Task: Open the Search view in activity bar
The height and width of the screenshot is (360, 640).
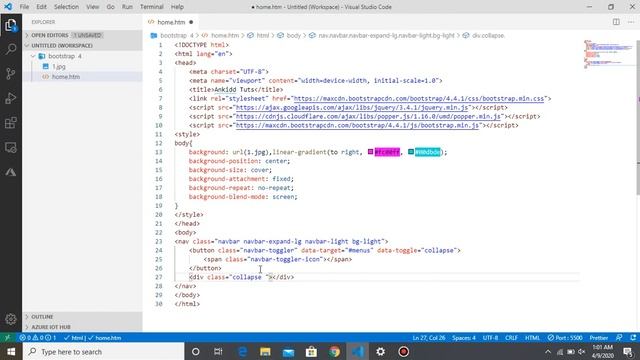Action: [x=11, y=49]
